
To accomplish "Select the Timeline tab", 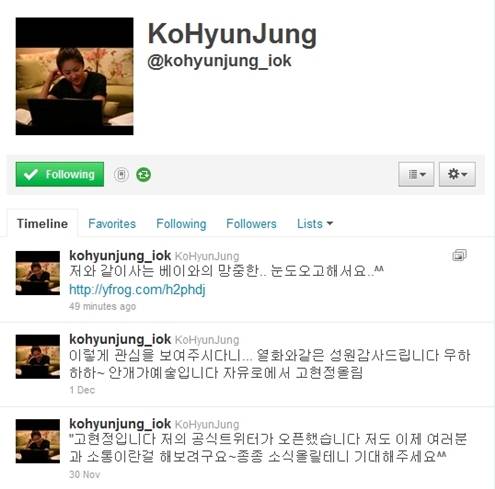I will point(42,224).
